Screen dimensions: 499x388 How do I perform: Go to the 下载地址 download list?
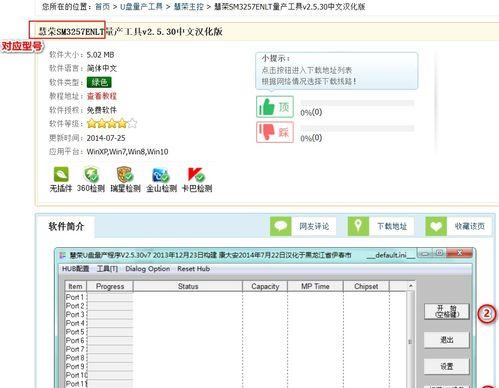click(x=392, y=226)
